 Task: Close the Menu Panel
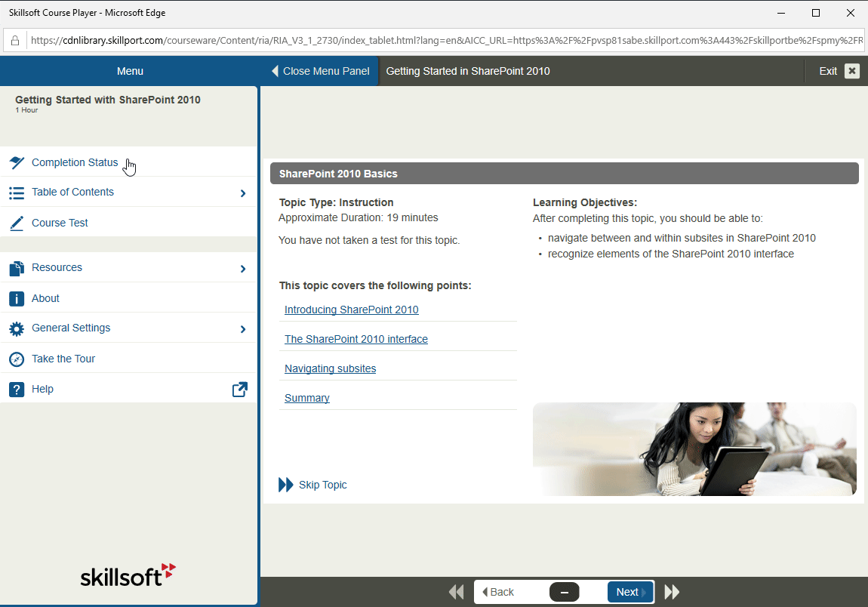320,71
